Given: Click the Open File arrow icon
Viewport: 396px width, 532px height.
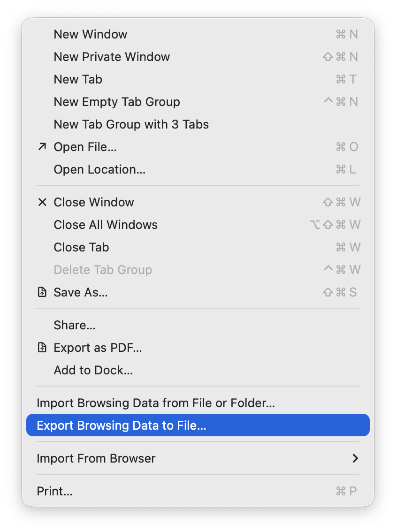Looking at the screenshot, I should 42,147.
